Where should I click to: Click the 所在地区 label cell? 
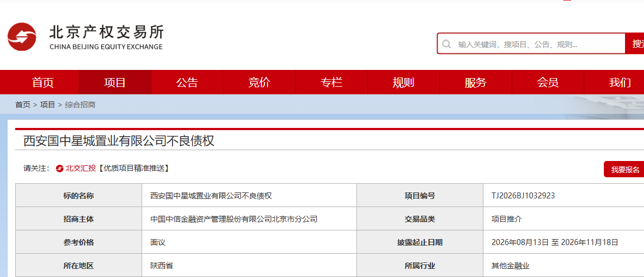point(79,265)
